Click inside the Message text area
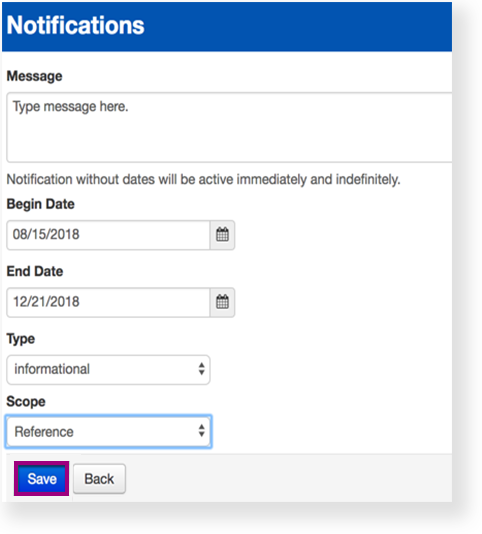Screen dimensions: 482x534 [x=229, y=127]
